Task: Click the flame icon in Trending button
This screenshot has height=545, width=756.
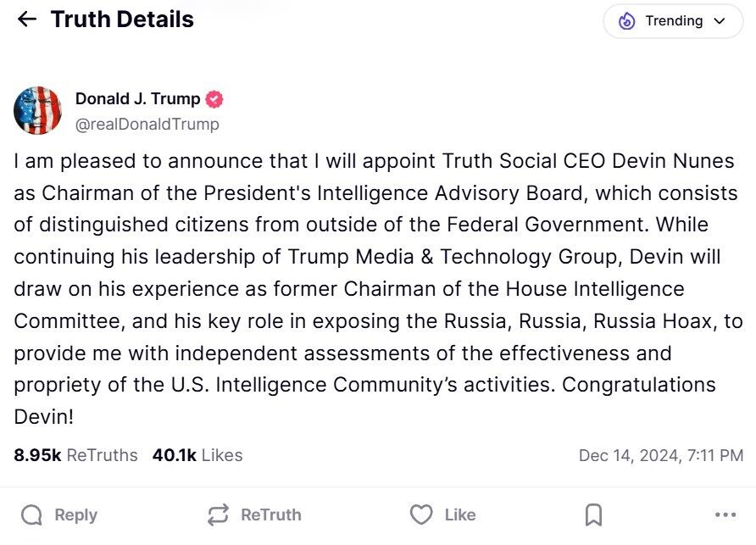Action: click(x=627, y=21)
